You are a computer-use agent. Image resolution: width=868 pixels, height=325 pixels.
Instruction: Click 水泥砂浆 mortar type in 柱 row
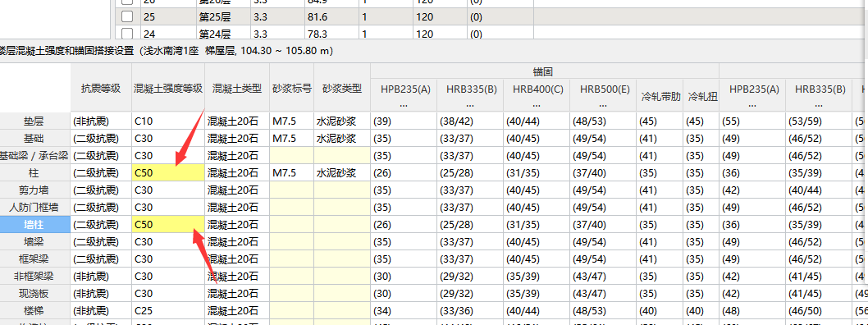pos(341,172)
